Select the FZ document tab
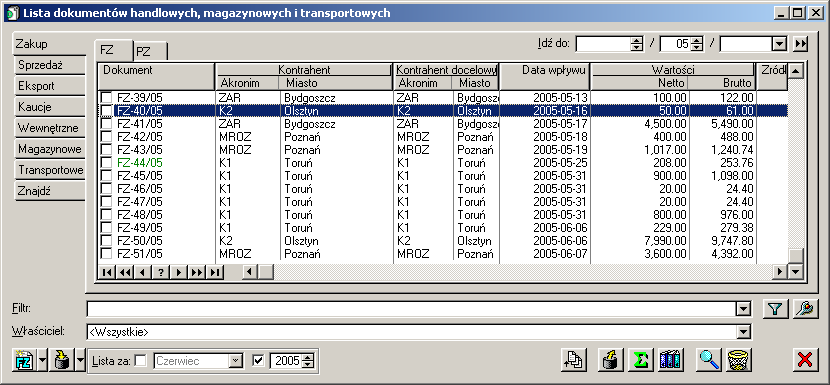The height and width of the screenshot is (385, 830). tap(113, 50)
